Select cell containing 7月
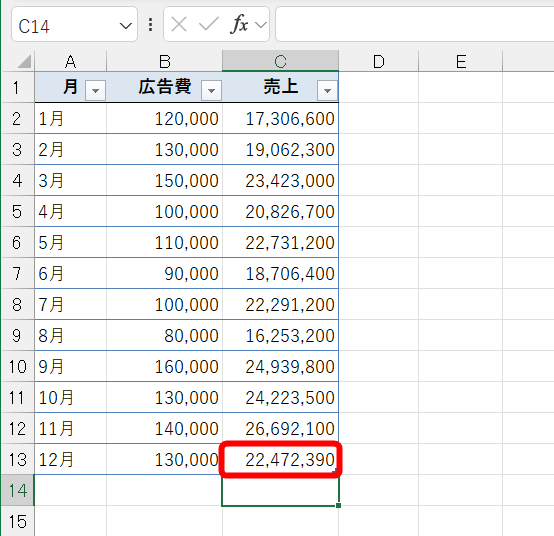This screenshot has height=536, width=554. (71, 304)
